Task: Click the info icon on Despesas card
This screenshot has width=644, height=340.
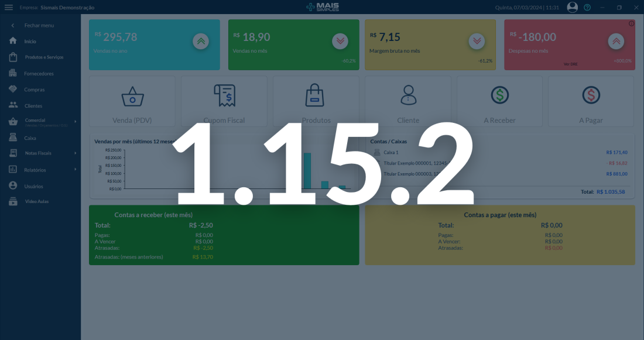Action: (x=631, y=23)
